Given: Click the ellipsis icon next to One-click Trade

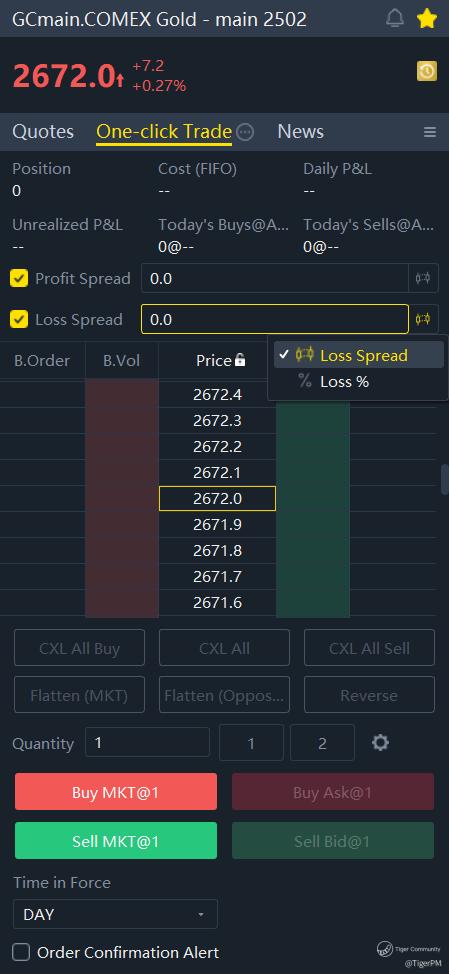Looking at the screenshot, I should [245, 132].
